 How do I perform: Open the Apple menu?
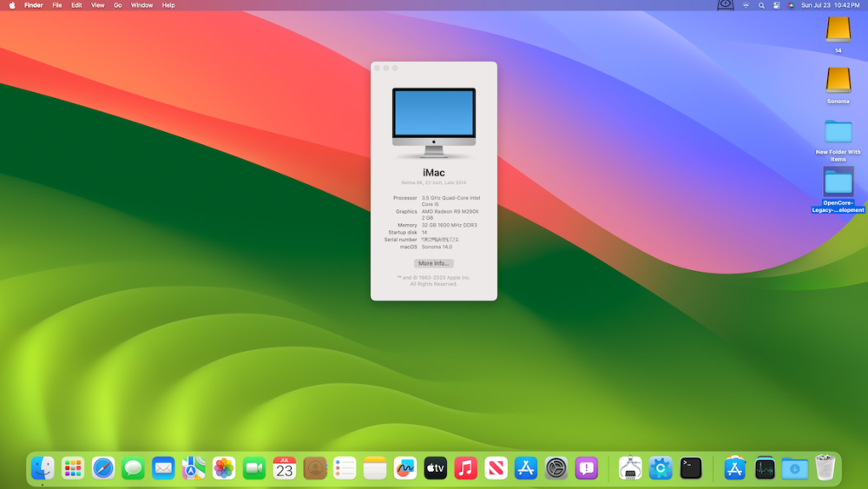point(12,5)
